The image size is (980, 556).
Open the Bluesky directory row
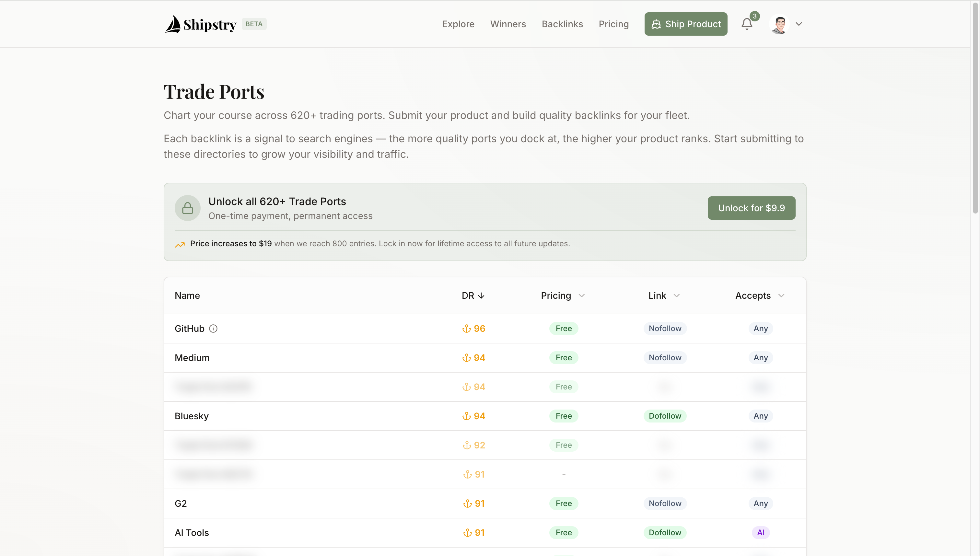click(x=192, y=416)
